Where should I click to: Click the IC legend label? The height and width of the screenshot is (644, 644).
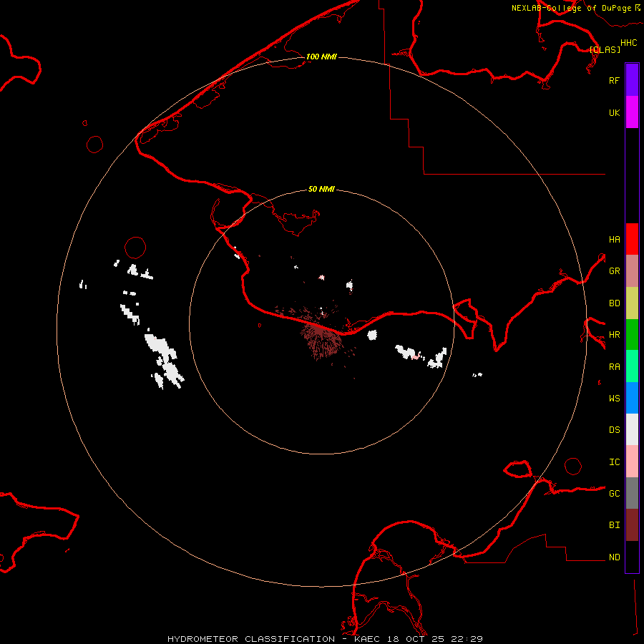[x=614, y=462]
